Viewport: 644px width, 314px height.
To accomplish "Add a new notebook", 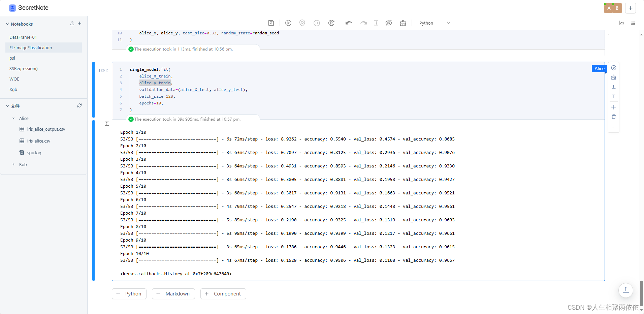I will coord(79,23).
